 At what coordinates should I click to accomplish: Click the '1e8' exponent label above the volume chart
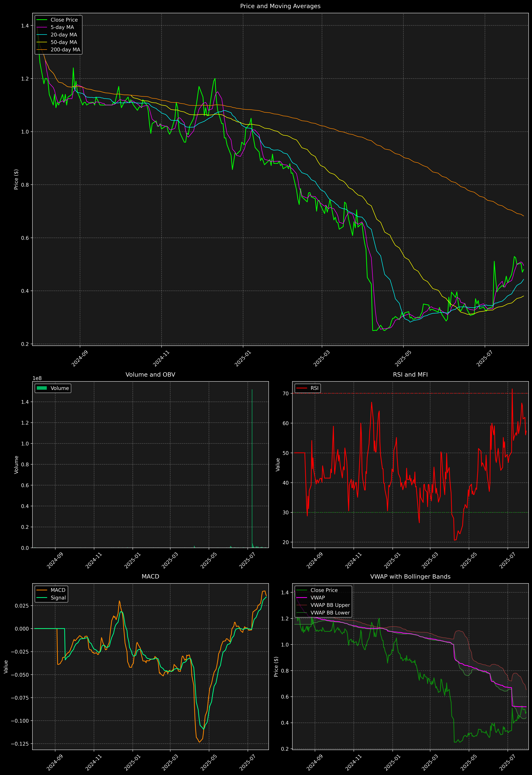click(x=37, y=378)
